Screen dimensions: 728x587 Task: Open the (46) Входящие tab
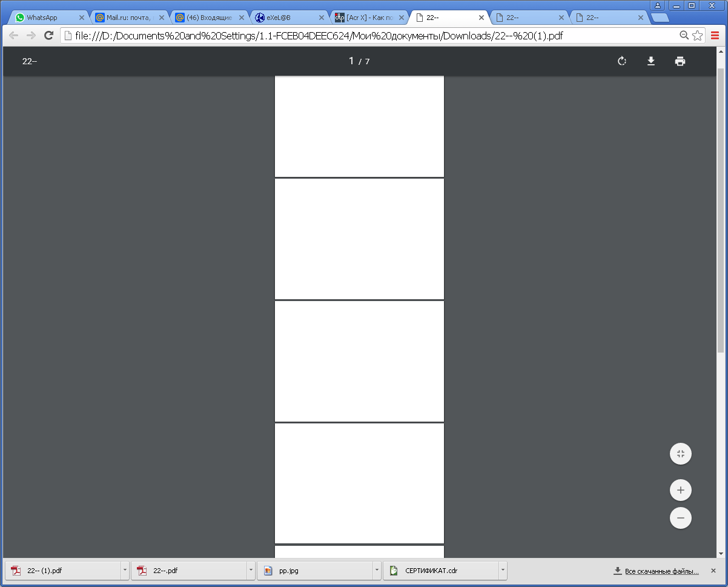pos(210,18)
